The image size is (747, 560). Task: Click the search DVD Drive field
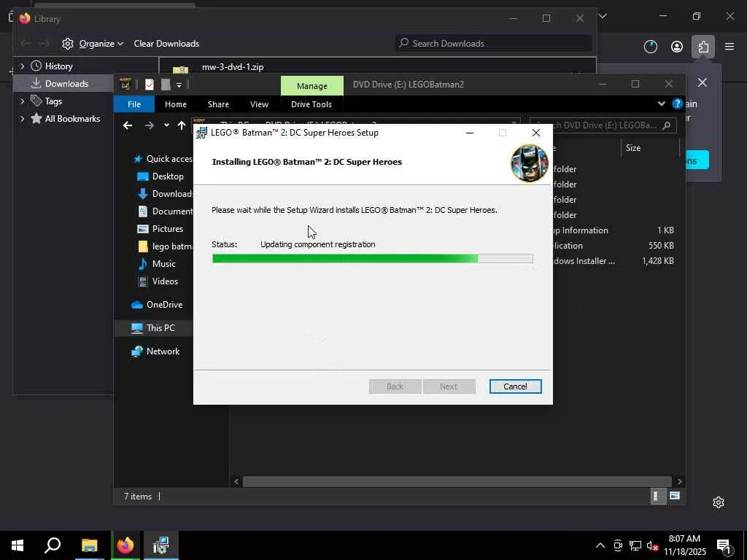(x=603, y=125)
